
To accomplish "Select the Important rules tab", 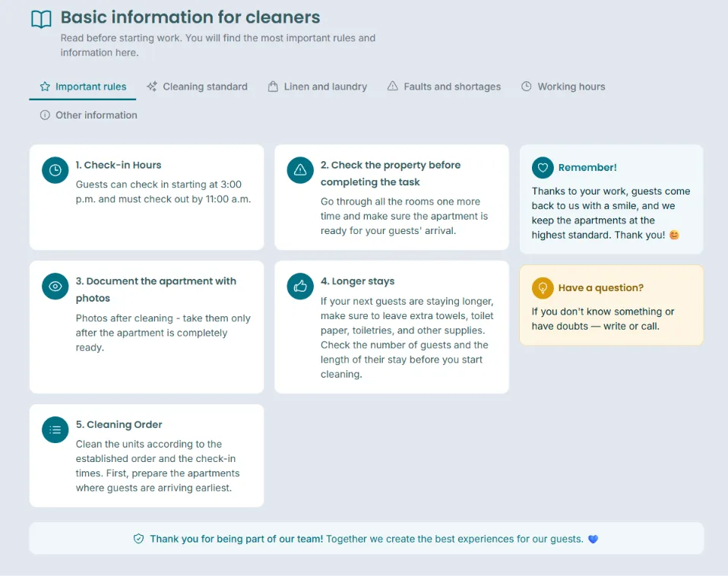I will click(83, 87).
